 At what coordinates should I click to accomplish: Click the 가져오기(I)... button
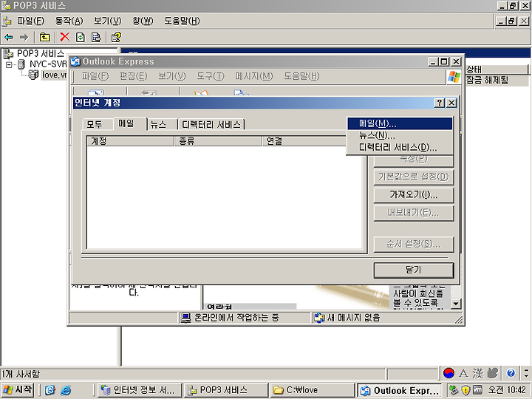click(x=414, y=195)
